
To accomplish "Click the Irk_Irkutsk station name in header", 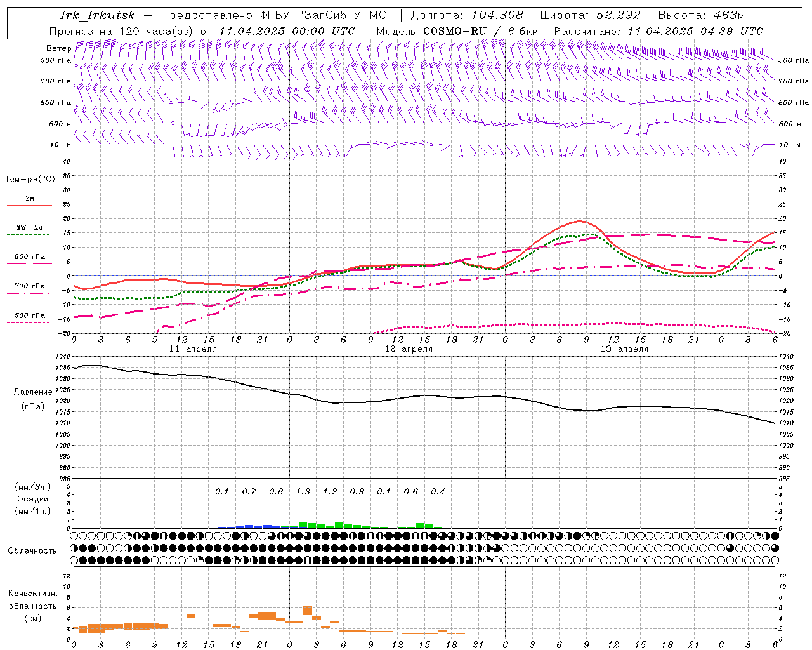I will pyautogui.click(x=97, y=15).
